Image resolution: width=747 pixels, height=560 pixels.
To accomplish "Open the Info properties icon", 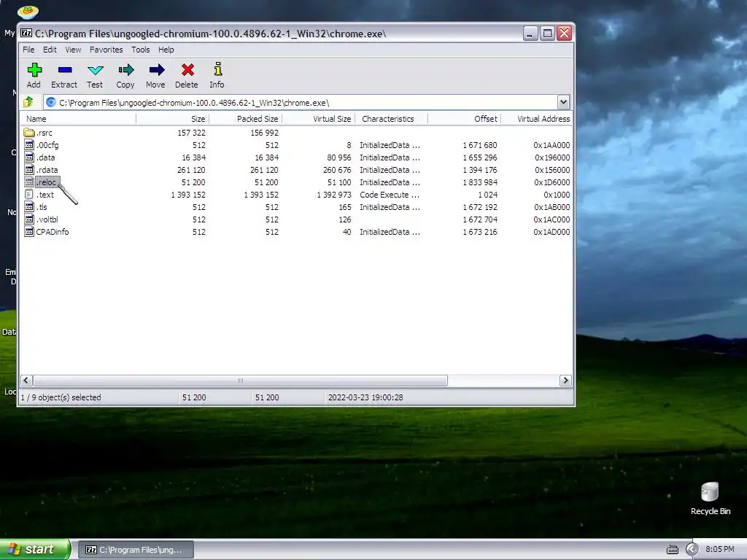I will [x=217, y=69].
